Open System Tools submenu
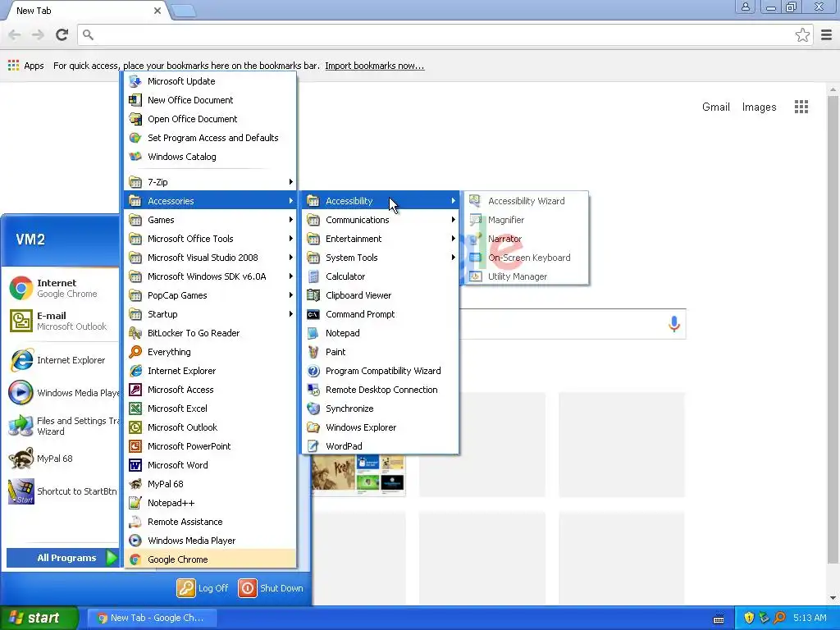The image size is (840, 630). [381, 258]
